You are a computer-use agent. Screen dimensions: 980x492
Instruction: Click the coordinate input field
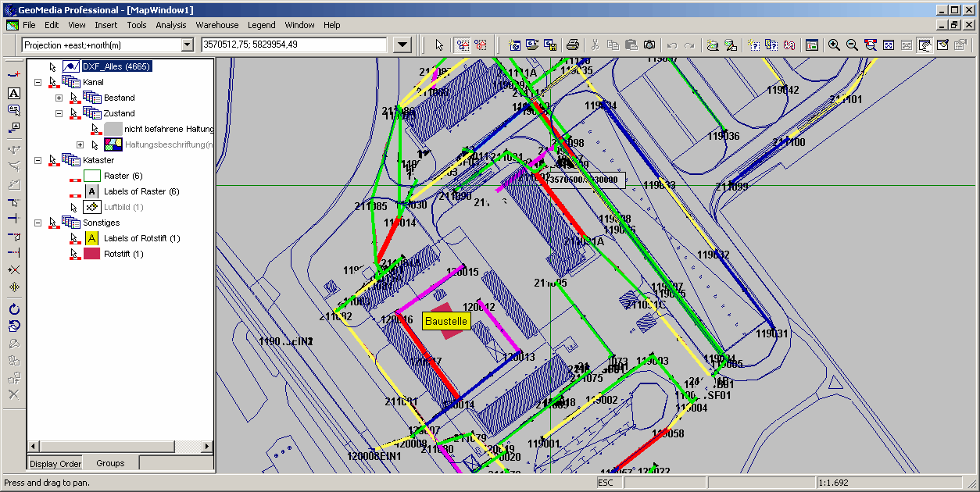click(293, 45)
